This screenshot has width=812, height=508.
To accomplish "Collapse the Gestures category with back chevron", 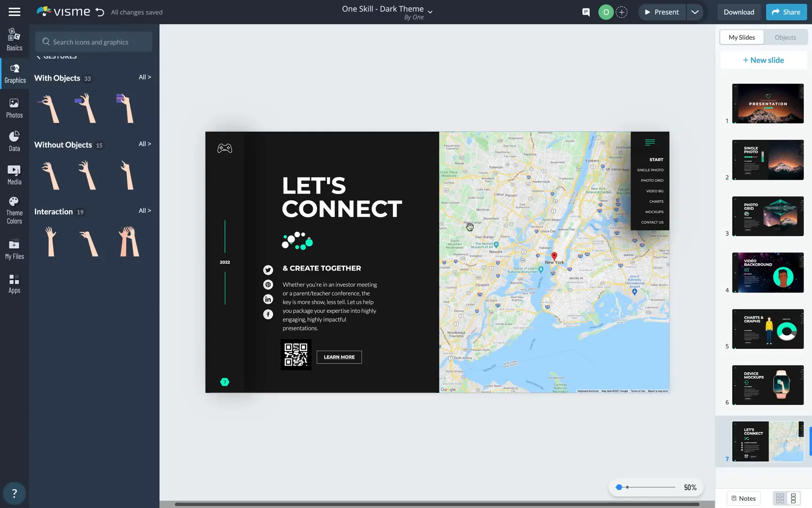I will click(x=39, y=56).
